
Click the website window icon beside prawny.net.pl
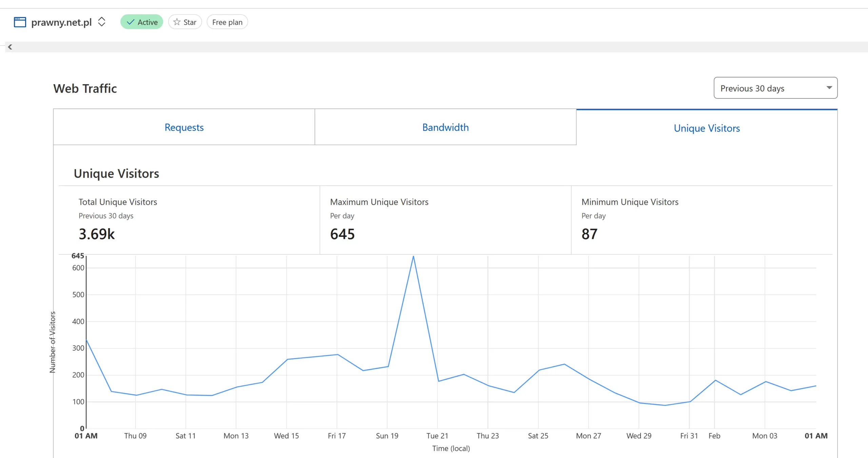click(x=20, y=22)
